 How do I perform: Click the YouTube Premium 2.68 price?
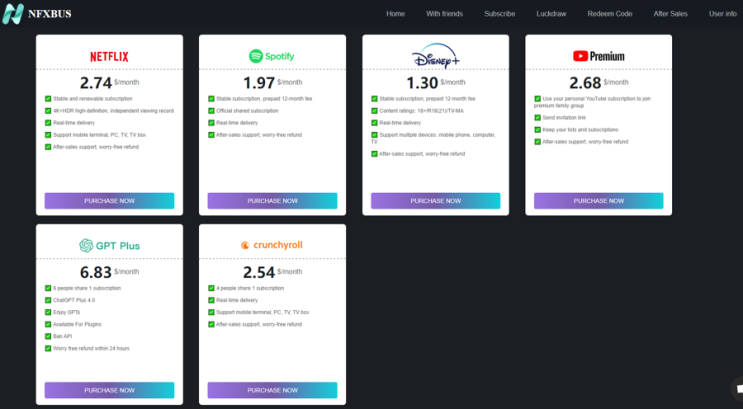585,83
